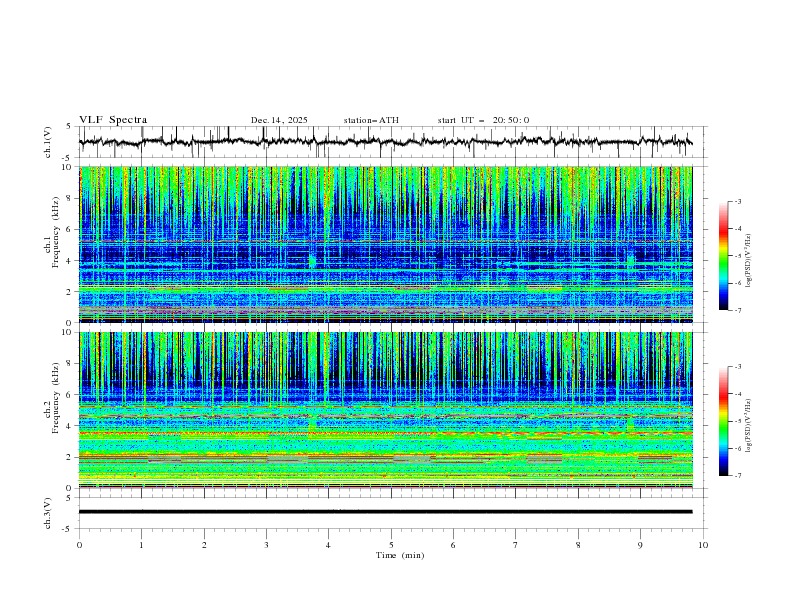
Task: Click the "ch.3(V)" axis label
Action: (48, 513)
